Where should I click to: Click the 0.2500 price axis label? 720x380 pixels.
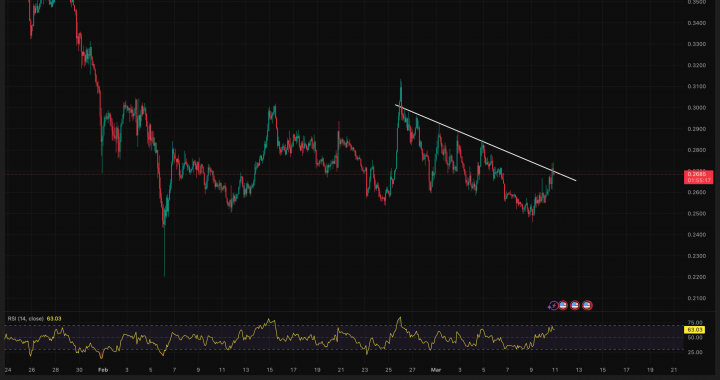696,214
